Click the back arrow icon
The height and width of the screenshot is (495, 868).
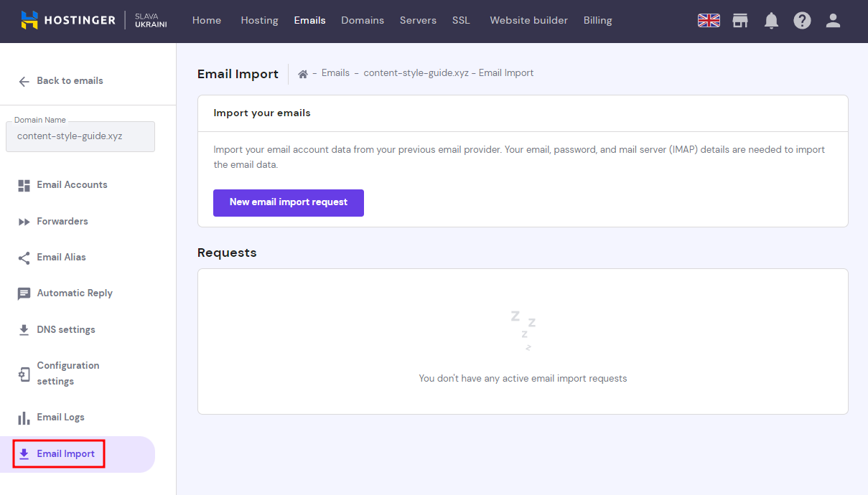[x=24, y=81]
